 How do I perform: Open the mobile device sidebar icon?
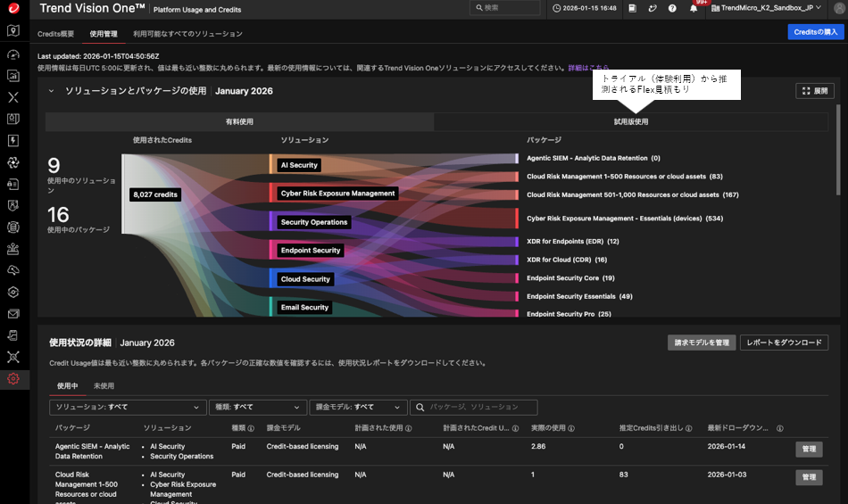click(x=13, y=335)
